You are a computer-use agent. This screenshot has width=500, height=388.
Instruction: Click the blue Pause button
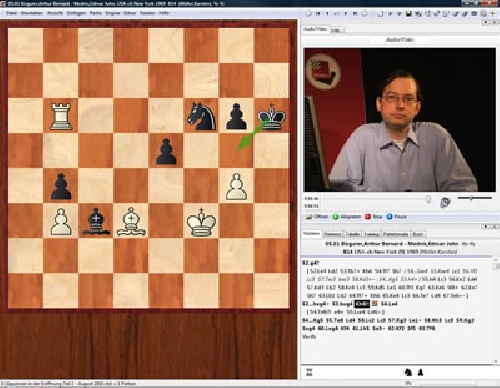(x=396, y=217)
